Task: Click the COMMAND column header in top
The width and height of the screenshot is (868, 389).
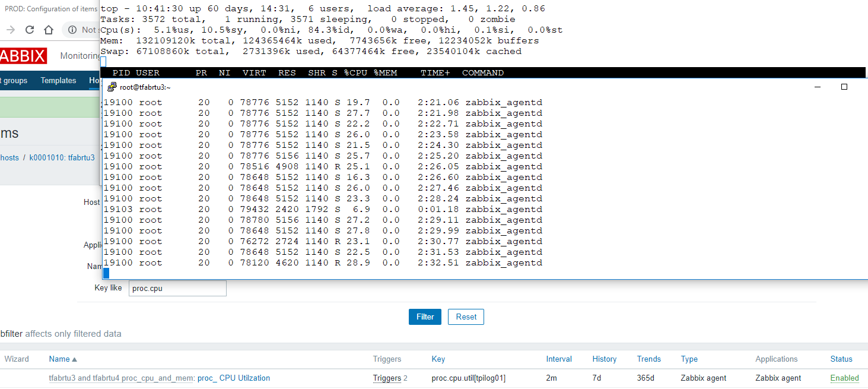Action: pos(483,72)
